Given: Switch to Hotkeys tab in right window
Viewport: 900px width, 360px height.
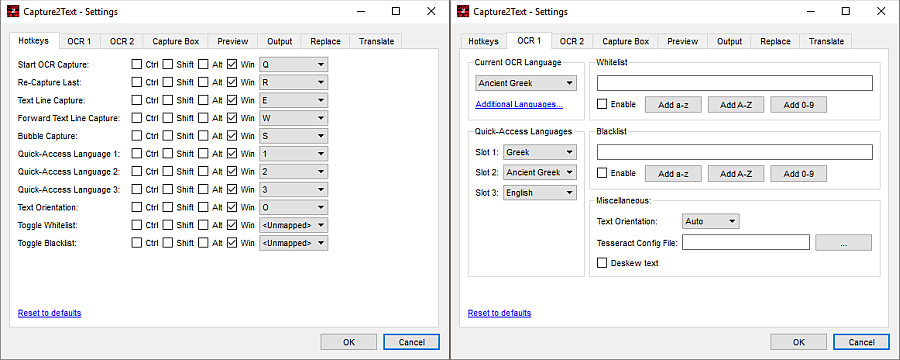Looking at the screenshot, I should (x=483, y=41).
